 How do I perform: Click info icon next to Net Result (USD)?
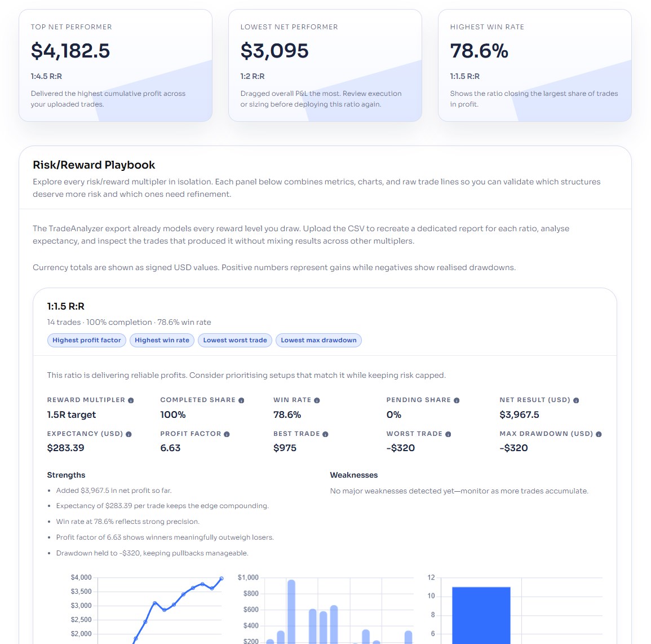tap(576, 400)
